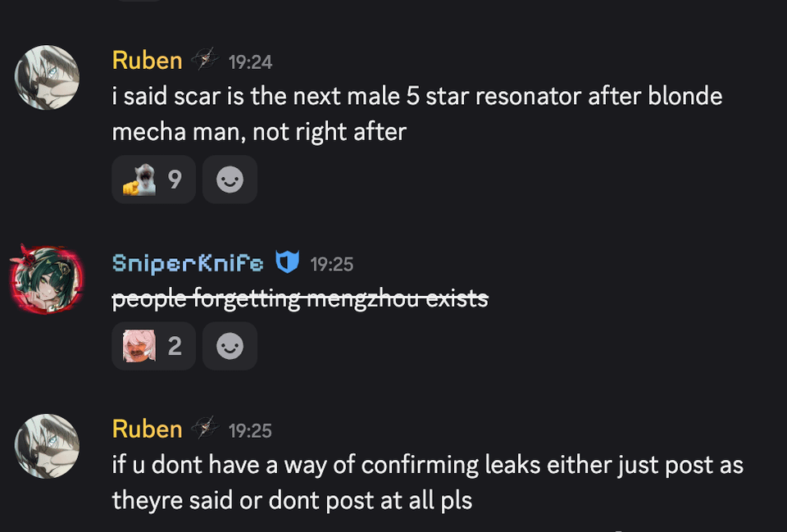Toggle the pointing cat reaction with 9 votes
The height and width of the screenshot is (532, 787).
153,180
